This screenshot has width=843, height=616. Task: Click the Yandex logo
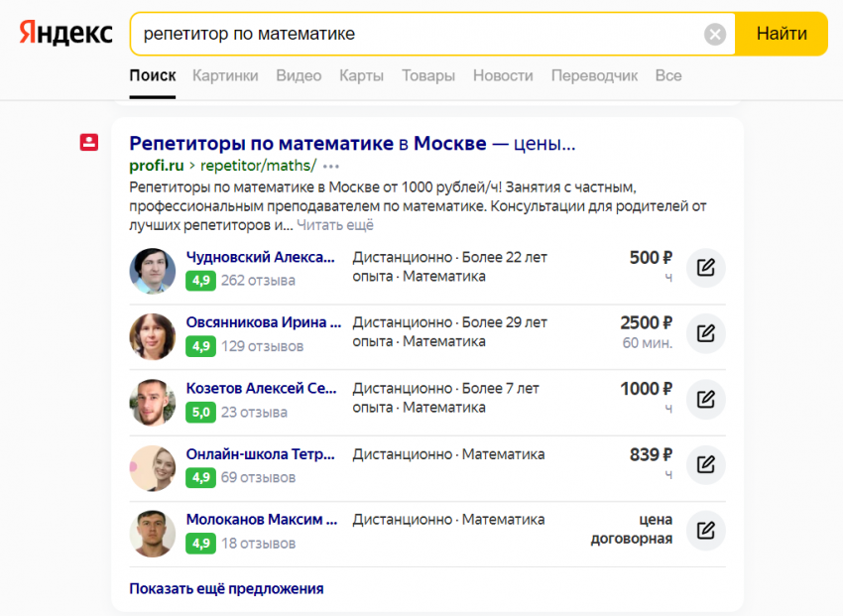(65, 34)
